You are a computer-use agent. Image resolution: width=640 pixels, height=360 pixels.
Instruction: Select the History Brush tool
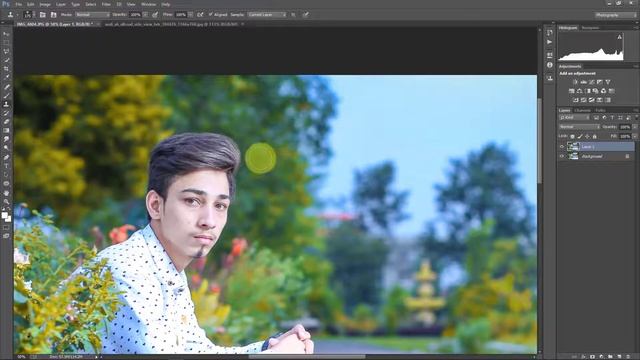[6, 113]
